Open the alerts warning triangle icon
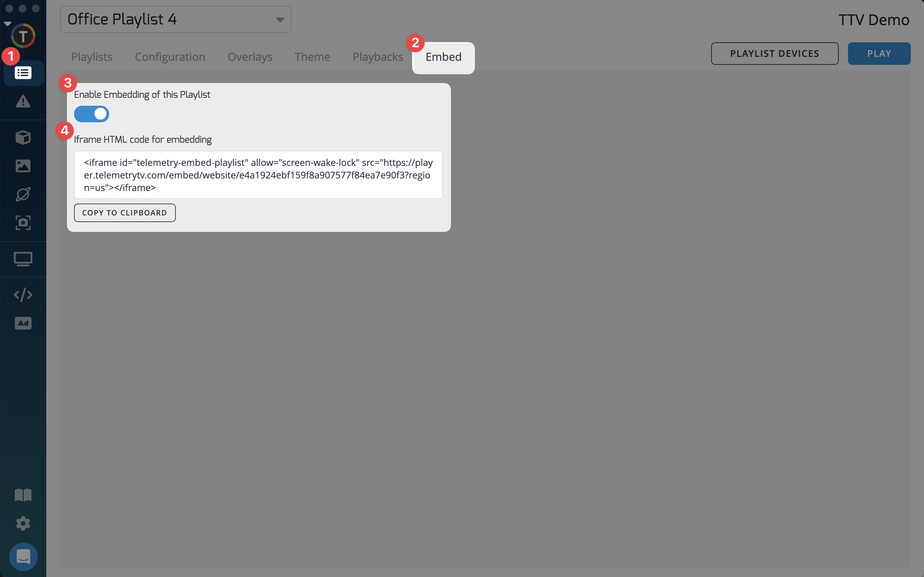Screen dimensions: 924x577 tap(23, 101)
